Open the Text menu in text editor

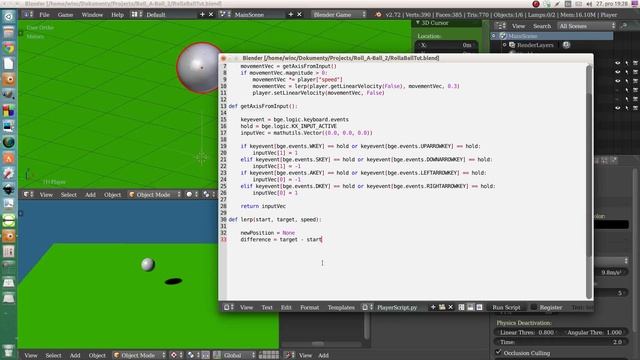[267, 307]
